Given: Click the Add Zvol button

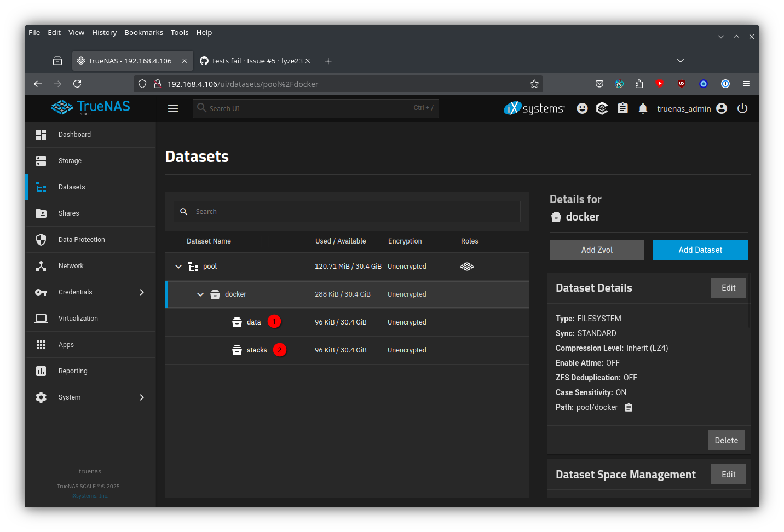Looking at the screenshot, I should point(597,250).
